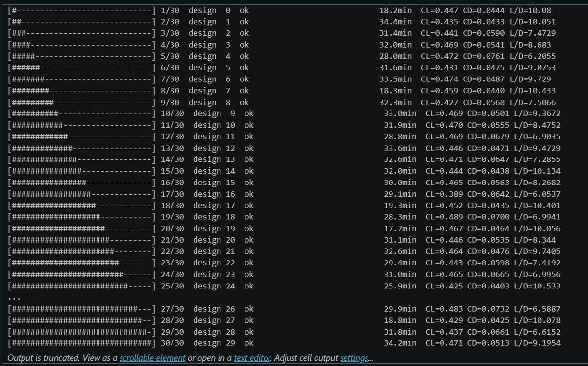Select the '2/30 design 1 ok' text
The height and width of the screenshot is (366, 588).
[x=204, y=22]
